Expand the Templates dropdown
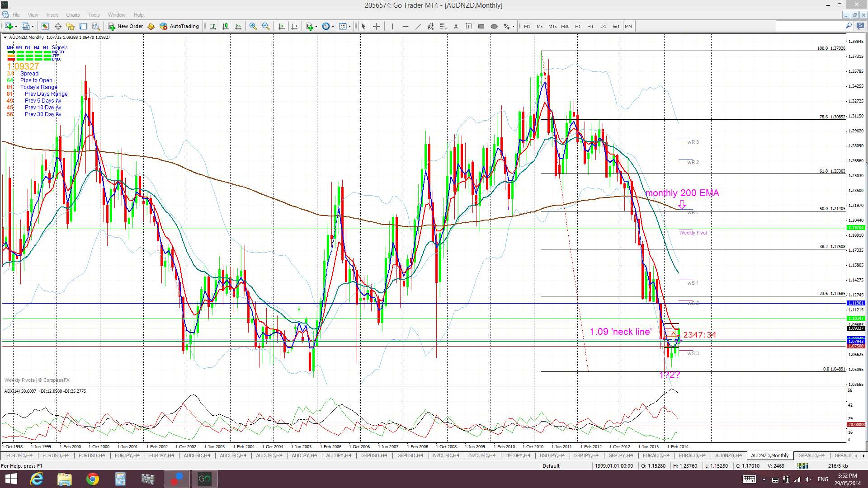 click(349, 26)
